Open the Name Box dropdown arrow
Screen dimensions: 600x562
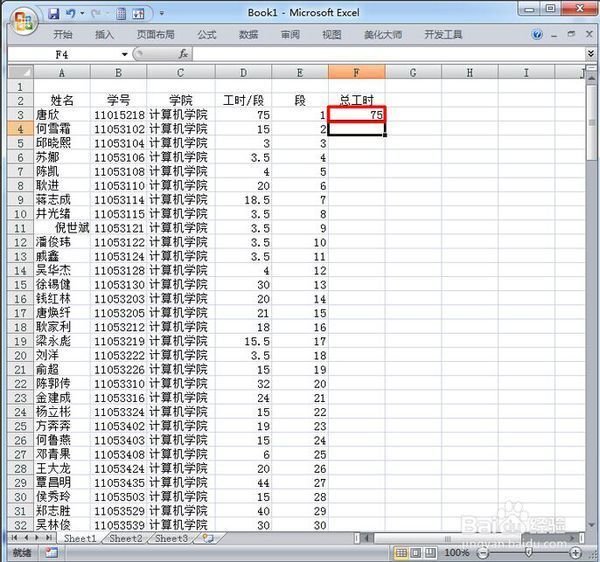(124, 54)
